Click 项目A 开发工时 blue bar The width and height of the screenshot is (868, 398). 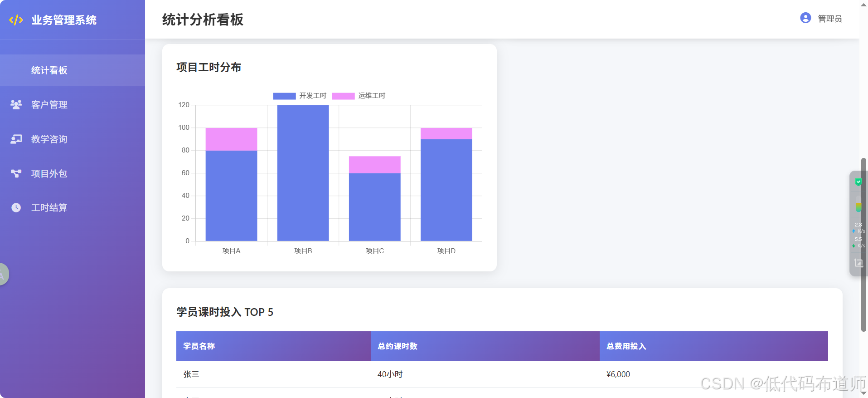[231, 196]
